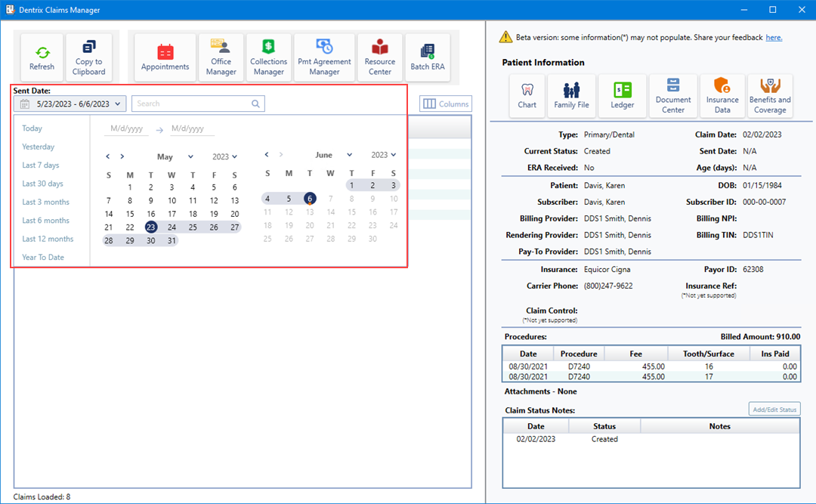Click the Refresh icon button
The image size is (816, 504).
(x=42, y=57)
